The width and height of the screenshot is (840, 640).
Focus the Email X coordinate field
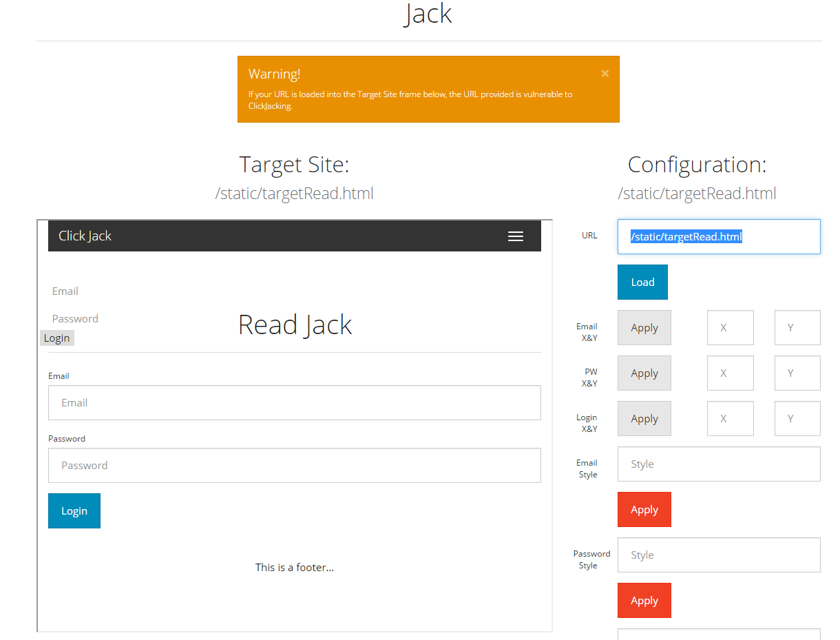730,328
